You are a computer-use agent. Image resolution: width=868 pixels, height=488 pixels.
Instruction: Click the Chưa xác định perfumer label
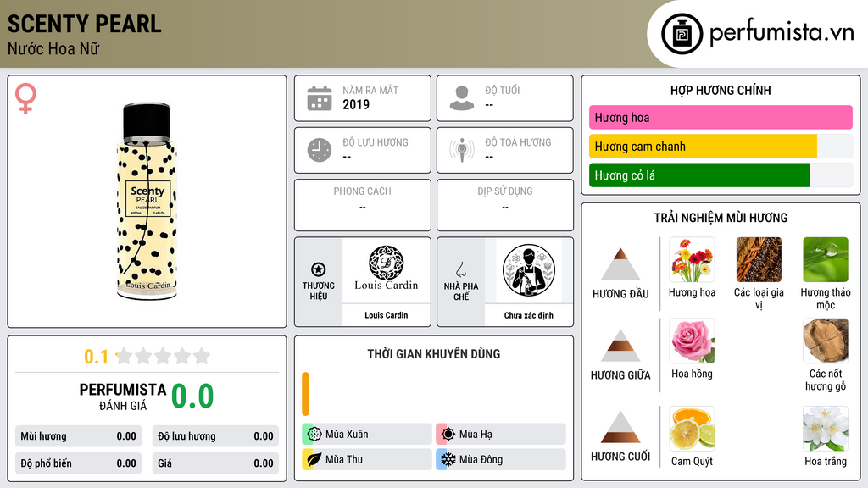[529, 315]
